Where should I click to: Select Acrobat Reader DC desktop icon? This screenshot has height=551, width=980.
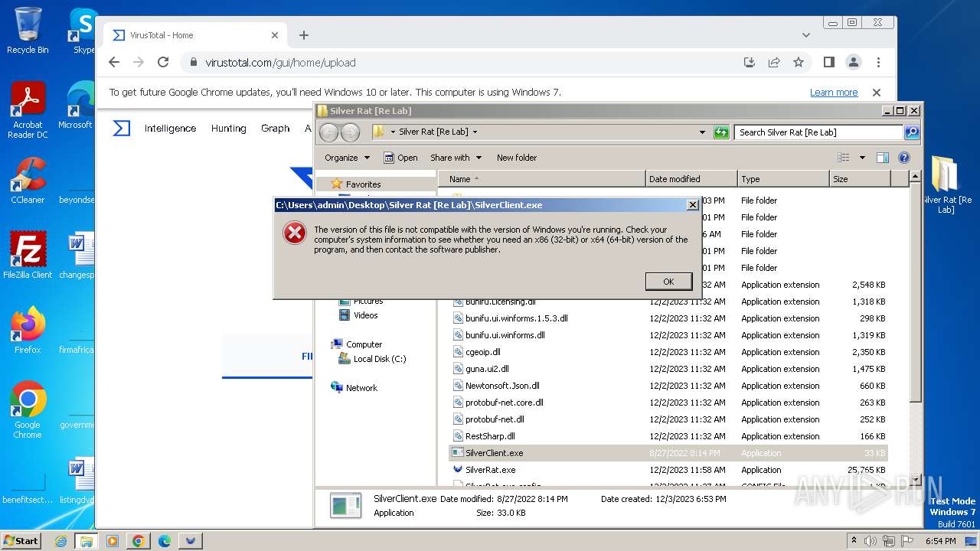pyautogui.click(x=28, y=110)
